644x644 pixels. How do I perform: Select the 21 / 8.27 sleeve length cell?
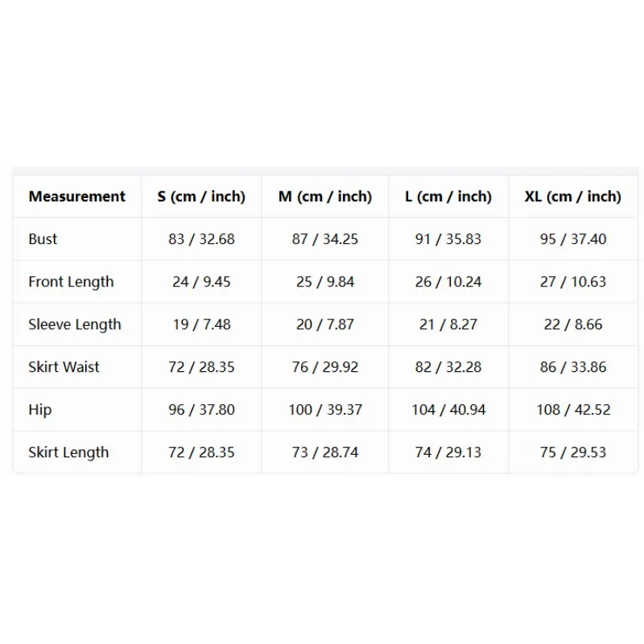[x=448, y=324]
